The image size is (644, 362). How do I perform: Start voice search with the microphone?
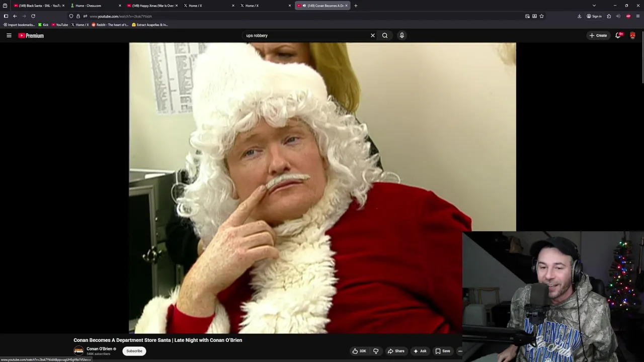401,36
